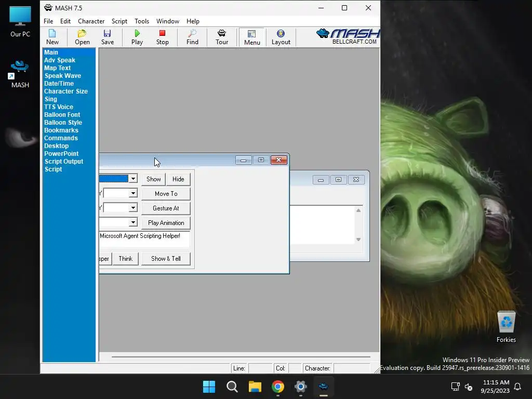Open the PowerPoint panel
The height and width of the screenshot is (399, 532).
tap(61, 154)
